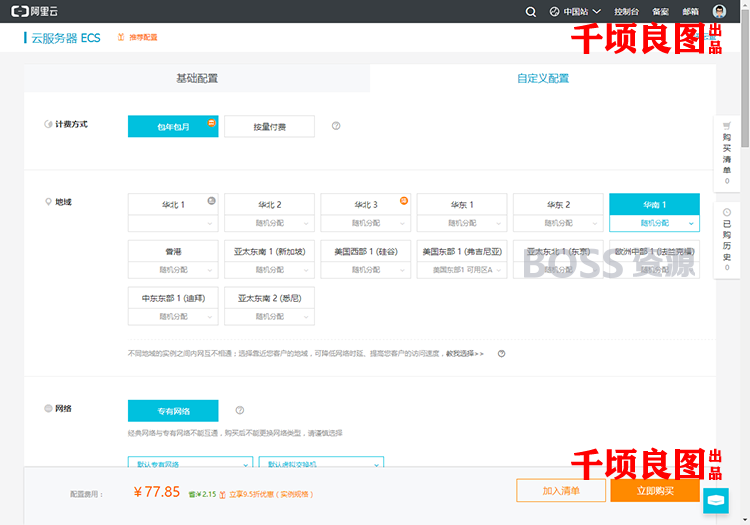This screenshot has height=525, width=750.
Task: Select region 中东东部 1 (迪拜)
Action: [173, 298]
